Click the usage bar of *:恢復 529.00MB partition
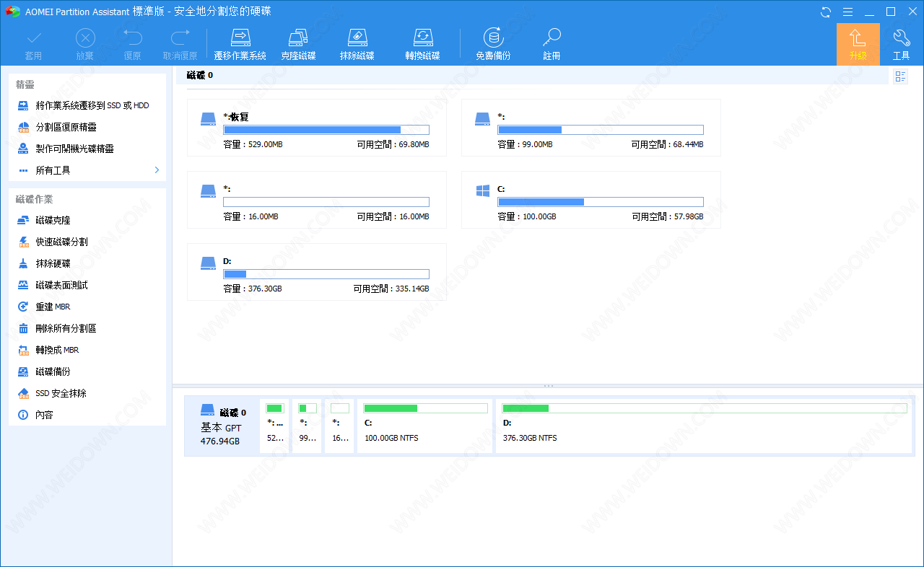 point(326,130)
